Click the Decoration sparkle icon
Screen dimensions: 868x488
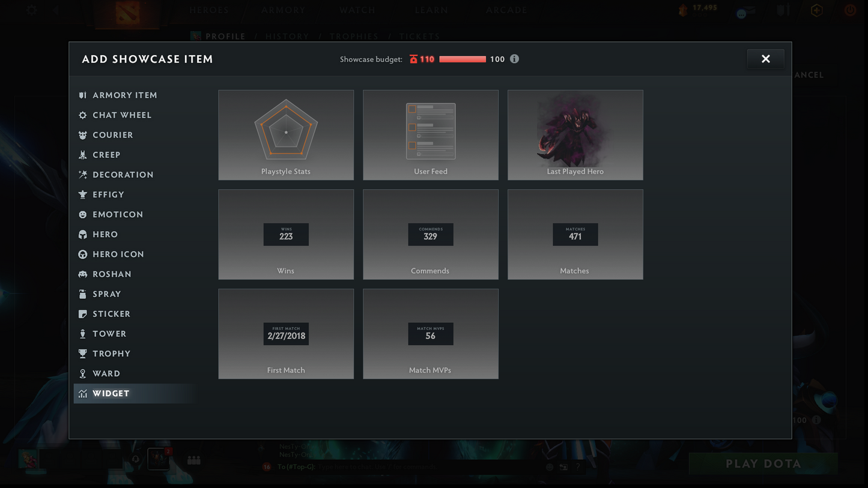coord(83,175)
